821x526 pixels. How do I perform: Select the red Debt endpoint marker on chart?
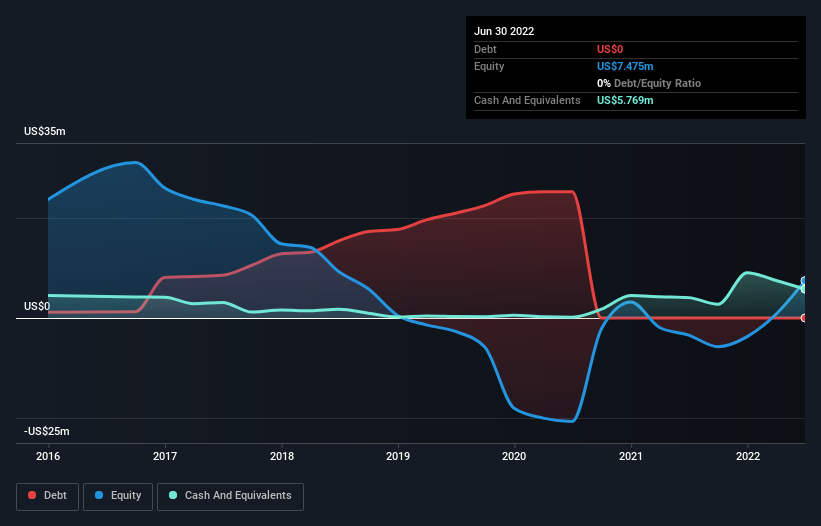[x=804, y=318]
